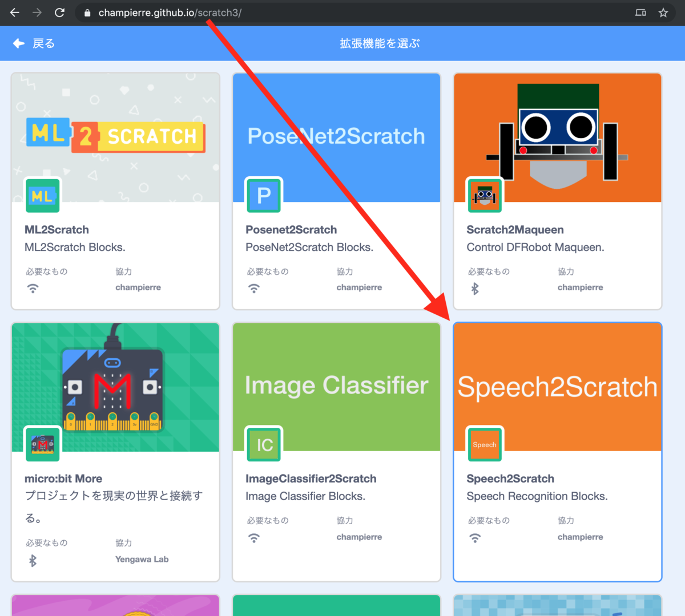This screenshot has height=616, width=685.
Task: Click the micro:bit badge icon
Action: 42,444
